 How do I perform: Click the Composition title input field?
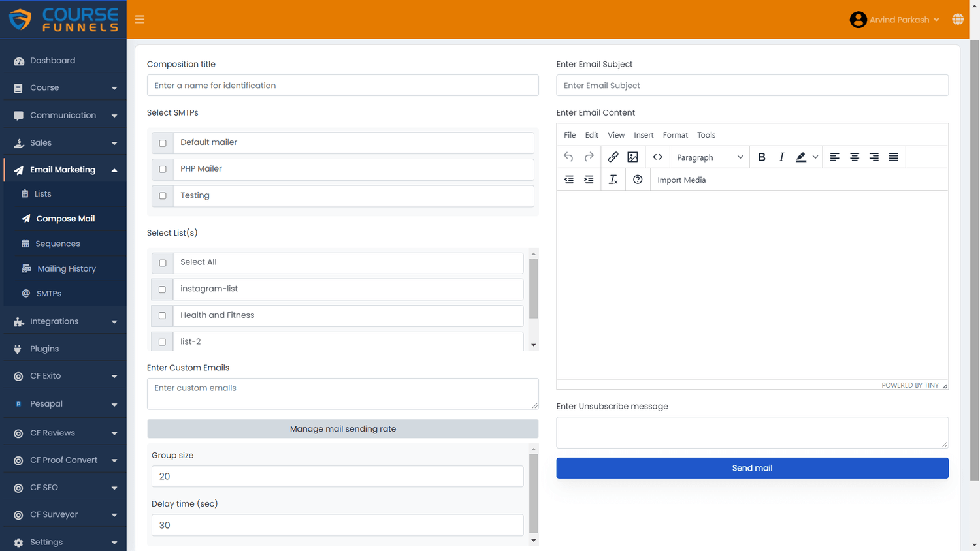click(342, 85)
